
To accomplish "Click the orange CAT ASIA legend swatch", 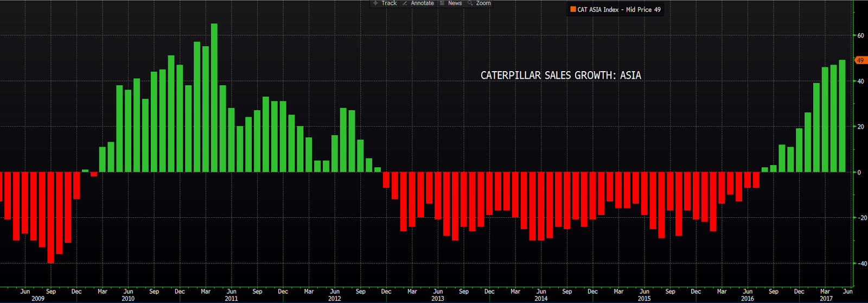I will pyautogui.click(x=573, y=10).
